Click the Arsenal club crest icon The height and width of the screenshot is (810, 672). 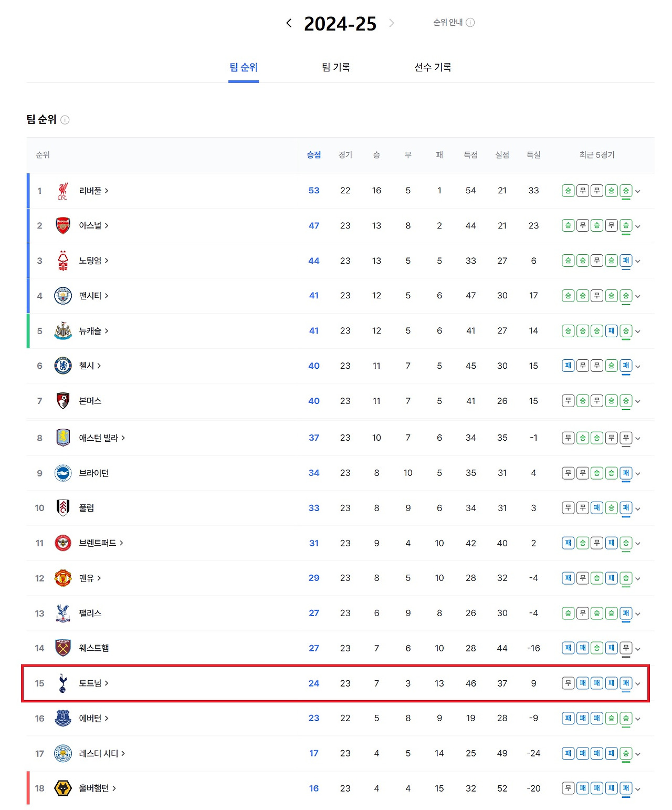(x=63, y=225)
